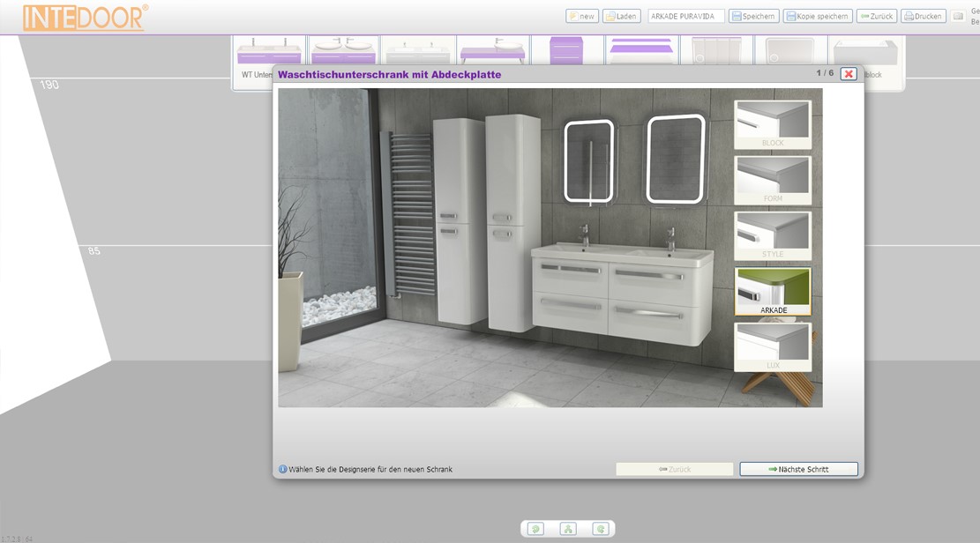
Task: Choose the LUX design series thumbnail
Action: point(773,346)
